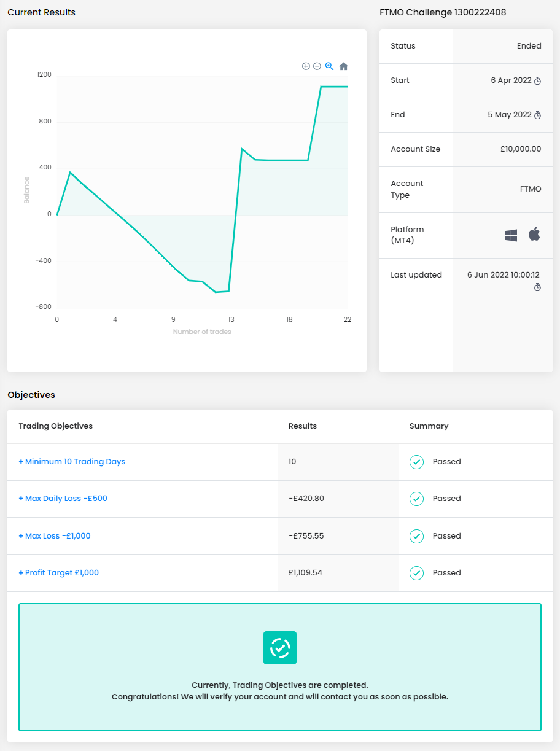
Task: Click the Status value Ended
Action: click(529, 46)
